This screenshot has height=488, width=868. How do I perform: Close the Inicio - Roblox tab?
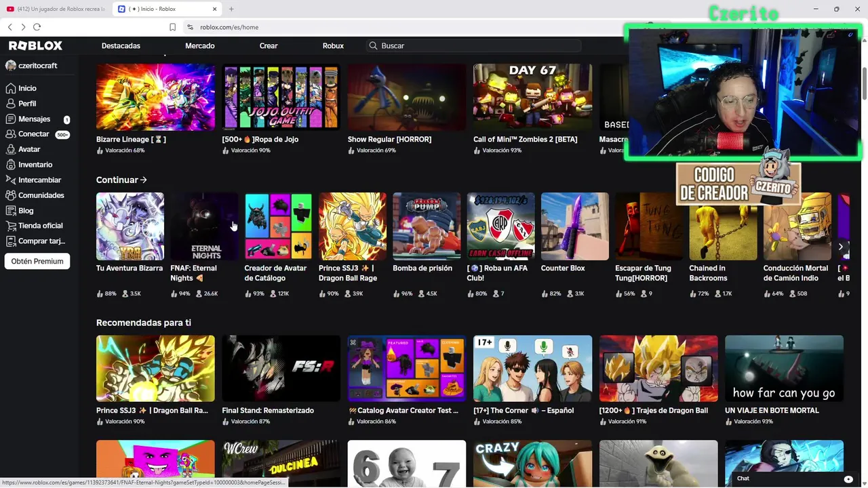pyautogui.click(x=215, y=9)
